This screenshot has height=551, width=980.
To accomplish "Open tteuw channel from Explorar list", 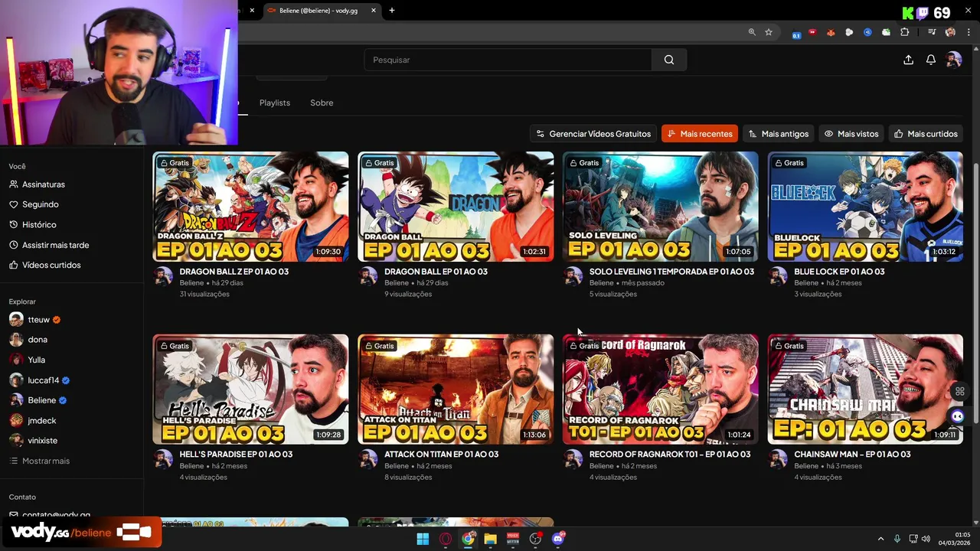I will coord(34,319).
